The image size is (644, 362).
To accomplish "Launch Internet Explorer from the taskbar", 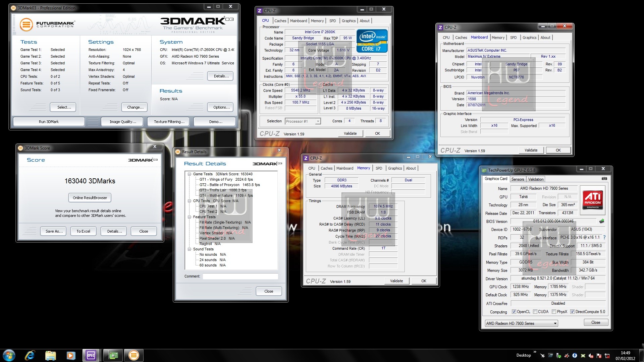I will point(30,355).
